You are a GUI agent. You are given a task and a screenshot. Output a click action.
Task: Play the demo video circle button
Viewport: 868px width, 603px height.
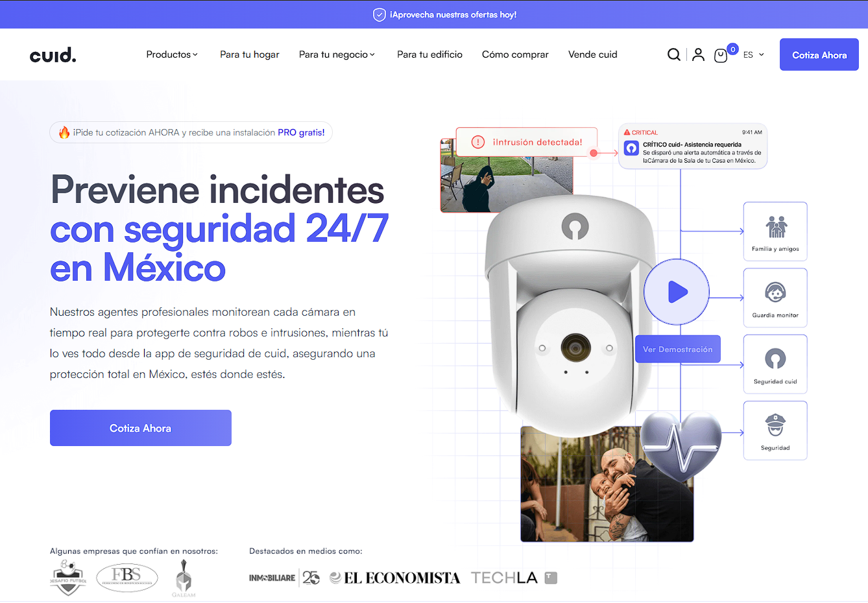pyautogui.click(x=677, y=292)
